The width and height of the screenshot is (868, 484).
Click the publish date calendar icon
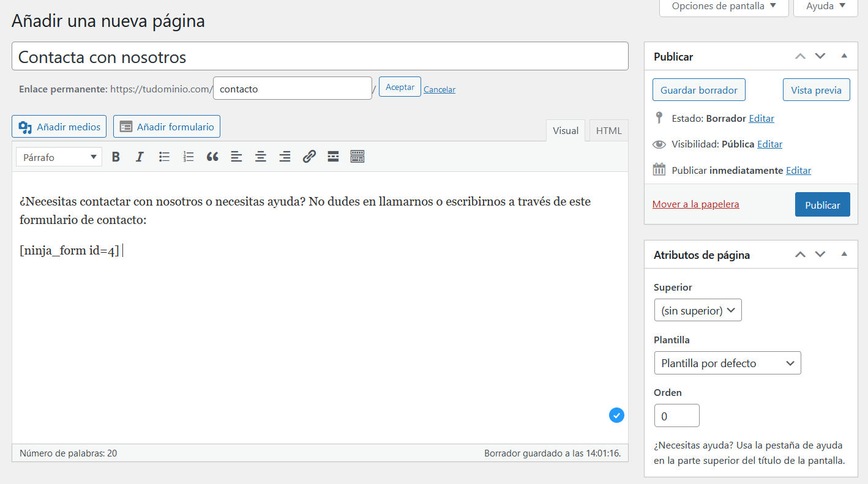pos(659,169)
